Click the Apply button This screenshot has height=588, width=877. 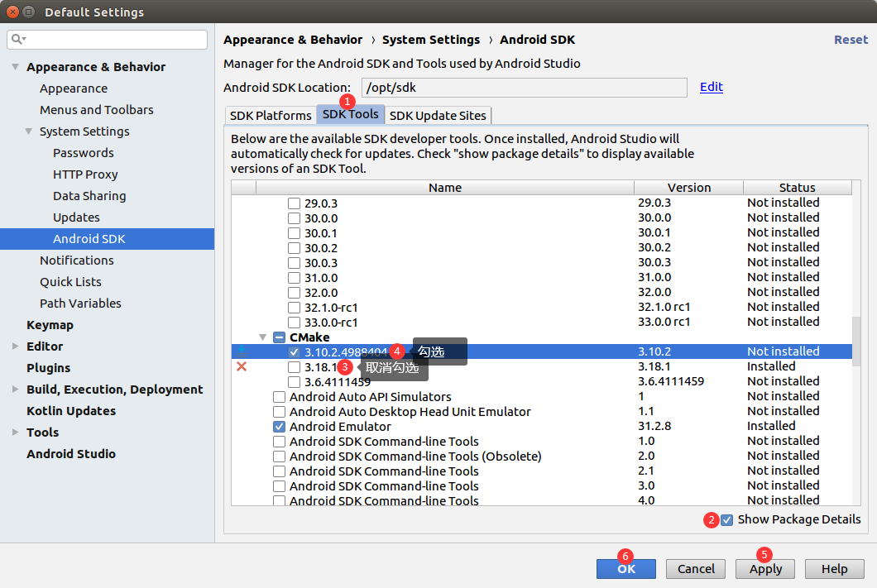[765, 569]
